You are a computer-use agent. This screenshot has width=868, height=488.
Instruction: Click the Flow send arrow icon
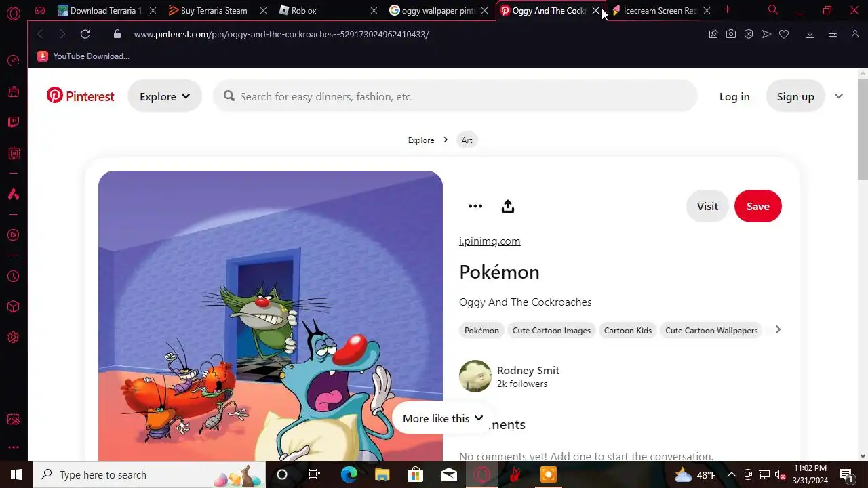tap(766, 34)
